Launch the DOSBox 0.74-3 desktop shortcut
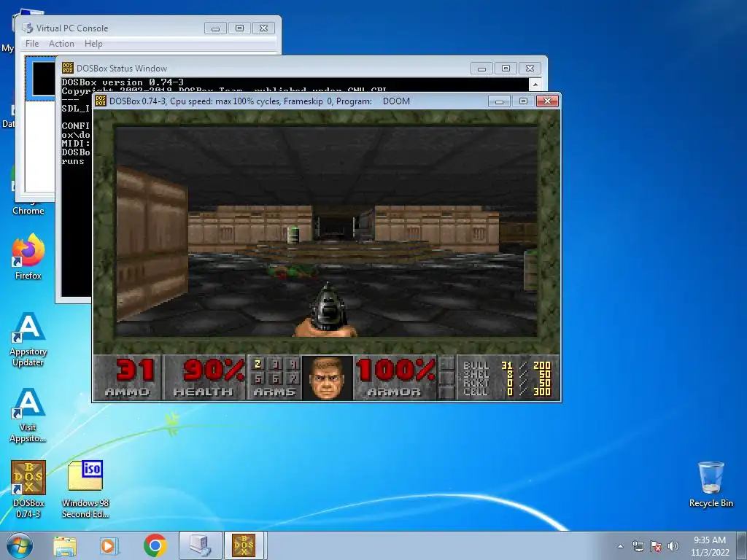Viewport: 747px width, 560px height. pos(28,489)
